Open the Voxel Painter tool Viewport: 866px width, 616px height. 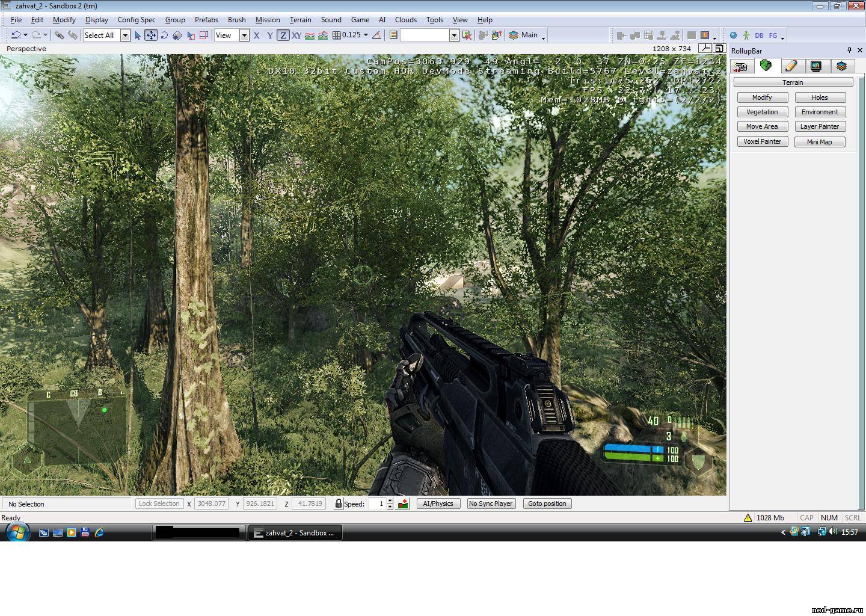(762, 141)
